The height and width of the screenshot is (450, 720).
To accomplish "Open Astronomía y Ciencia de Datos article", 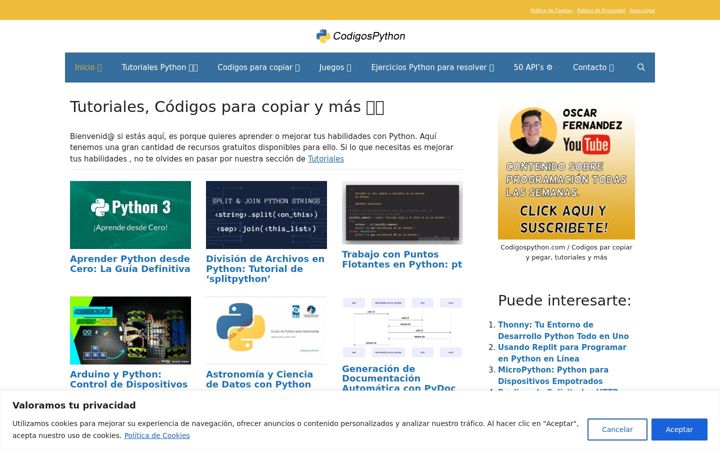I will pyautogui.click(x=259, y=379).
